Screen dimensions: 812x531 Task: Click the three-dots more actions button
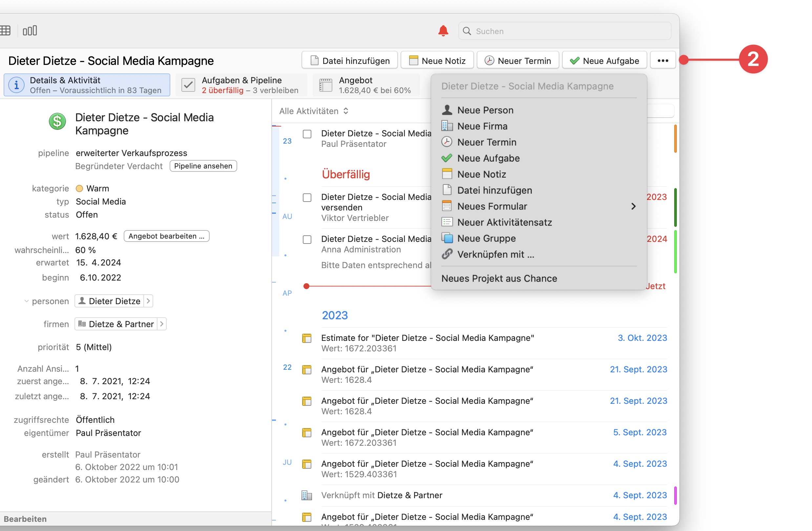pos(663,60)
